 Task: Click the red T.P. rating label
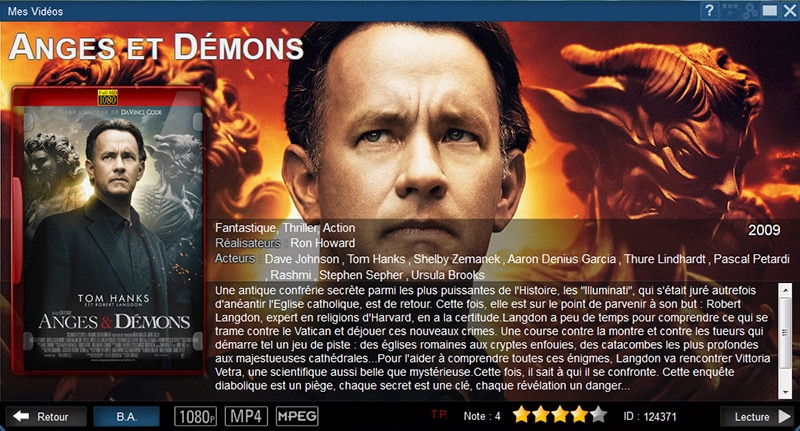[x=439, y=415]
